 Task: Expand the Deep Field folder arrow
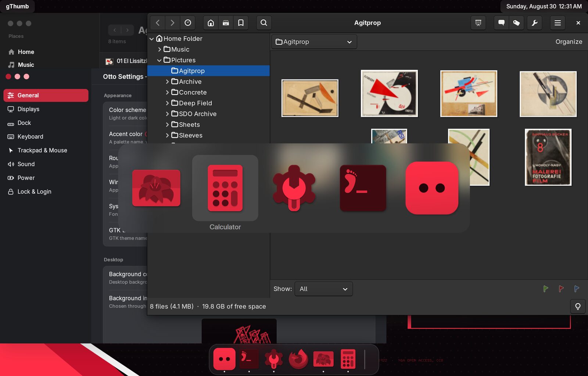click(167, 103)
